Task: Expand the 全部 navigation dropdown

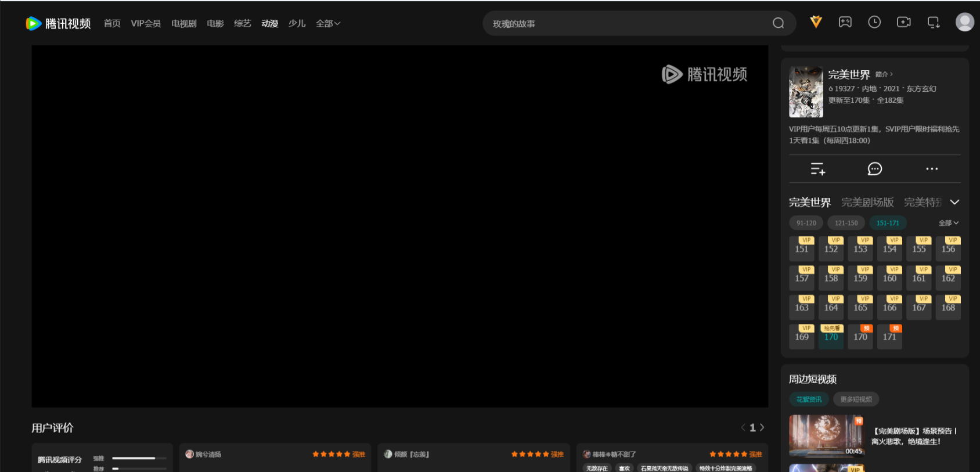Action: pos(327,23)
